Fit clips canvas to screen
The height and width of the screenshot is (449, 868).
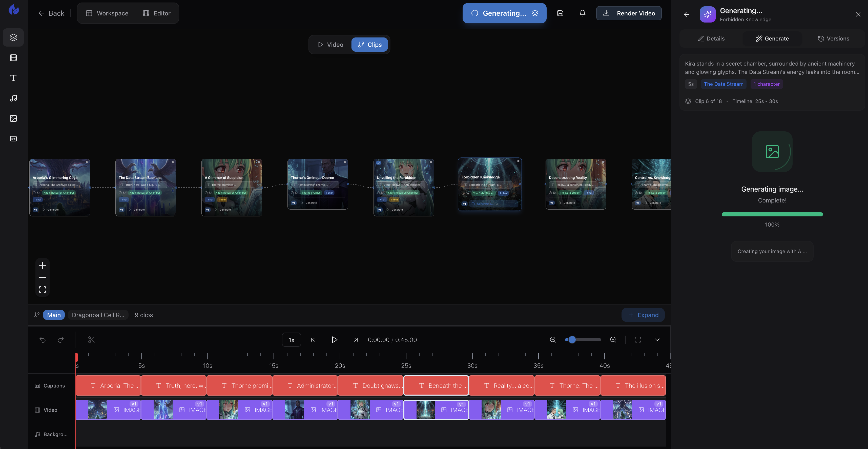pyautogui.click(x=43, y=290)
